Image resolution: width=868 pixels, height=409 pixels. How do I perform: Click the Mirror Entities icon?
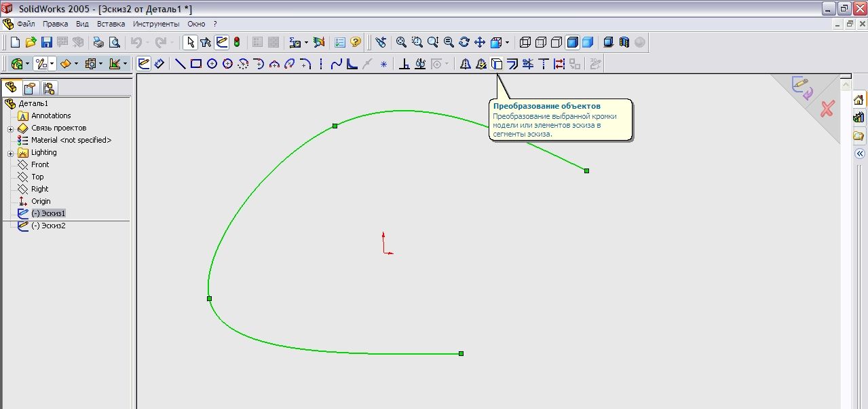pos(466,64)
